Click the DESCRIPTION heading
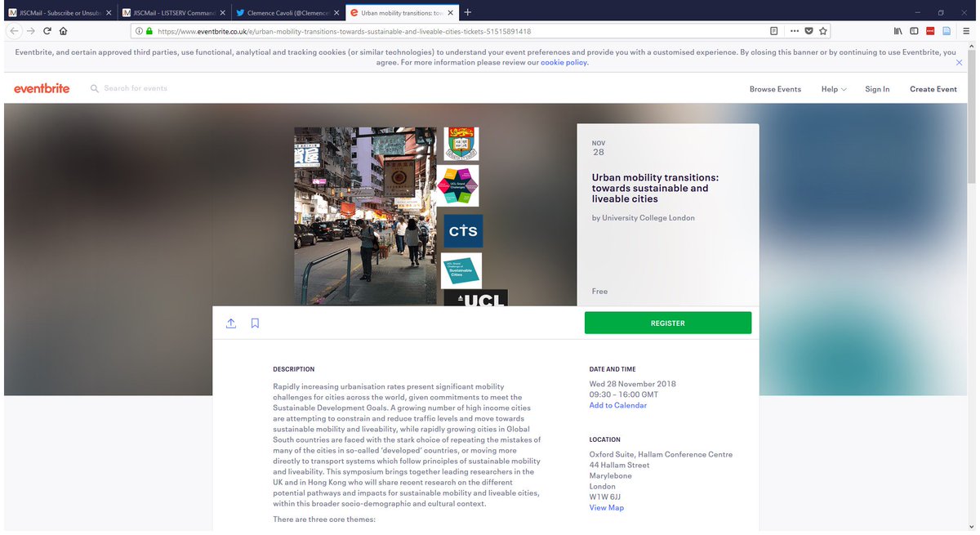Image resolution: width=980 pixels, height=535 pixels. (294, 369)
